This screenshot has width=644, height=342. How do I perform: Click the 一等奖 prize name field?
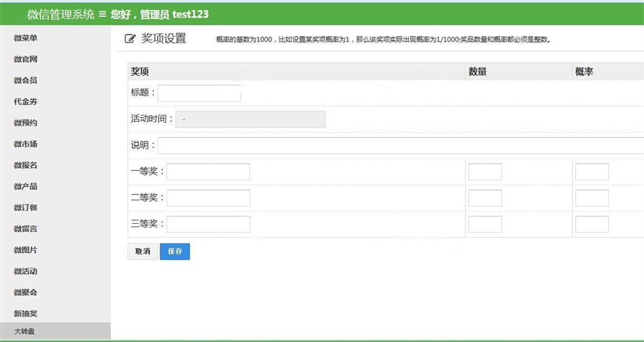tap(208, 172)
